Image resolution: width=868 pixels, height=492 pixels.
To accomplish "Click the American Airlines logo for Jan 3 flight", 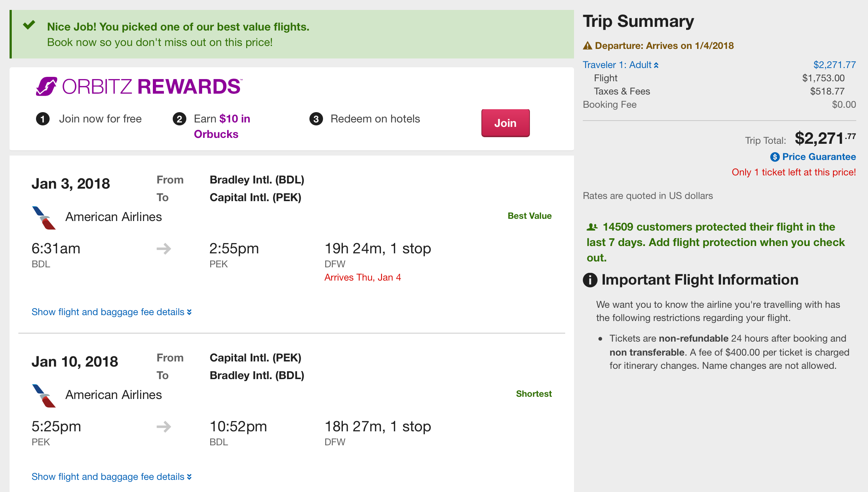I will tap(44, 218).
